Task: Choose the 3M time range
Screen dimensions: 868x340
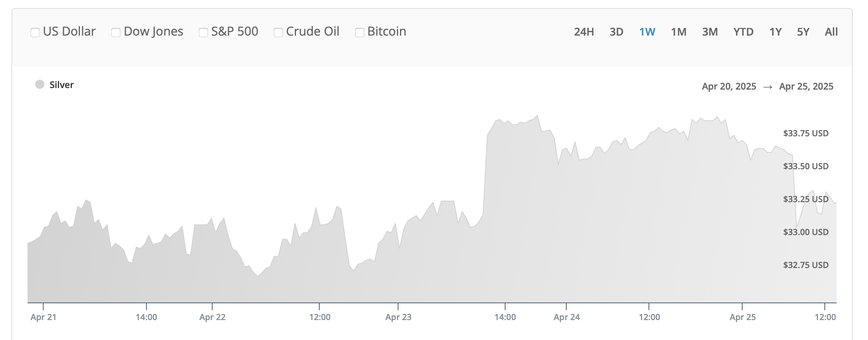Action: 710,32
